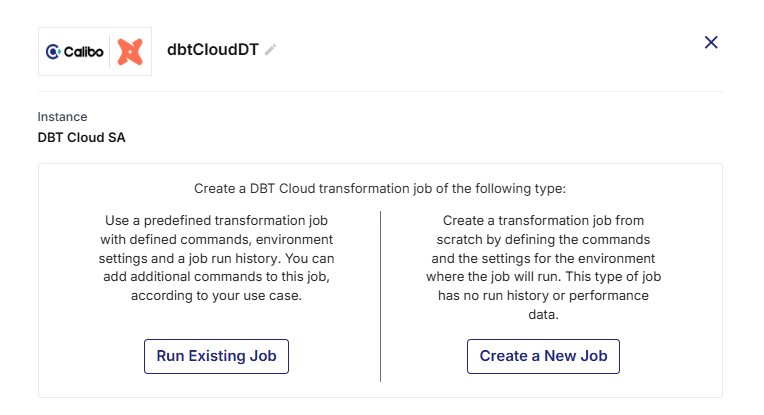Click the Create a New Job button

point(543,357)
